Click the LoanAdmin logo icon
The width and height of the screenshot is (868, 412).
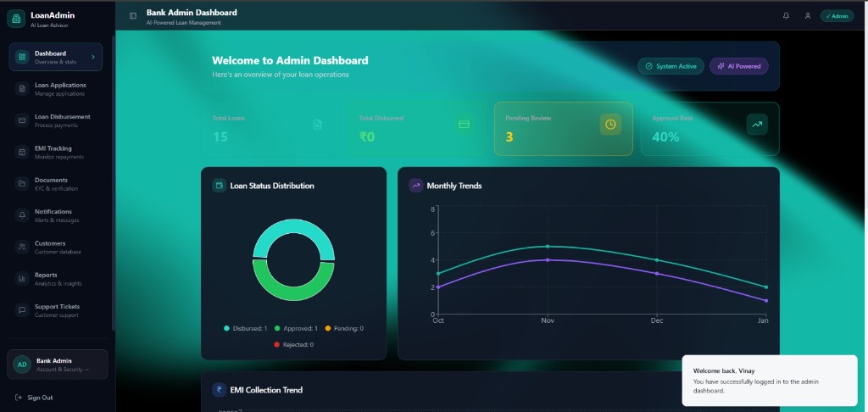pyautogui.click(x=16, y=19)
